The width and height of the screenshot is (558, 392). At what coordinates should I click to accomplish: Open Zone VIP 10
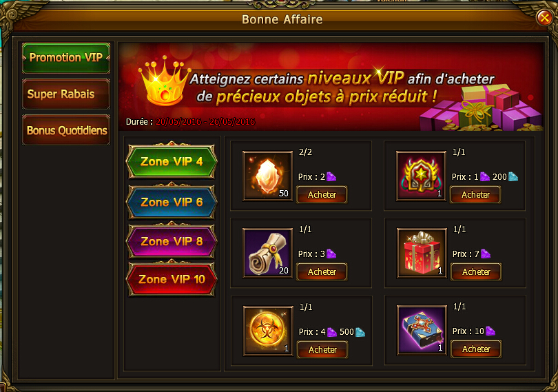172,279
